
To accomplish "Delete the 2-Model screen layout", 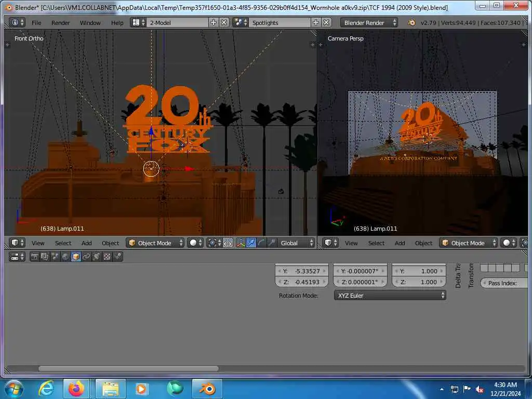I will pos(224,22).
